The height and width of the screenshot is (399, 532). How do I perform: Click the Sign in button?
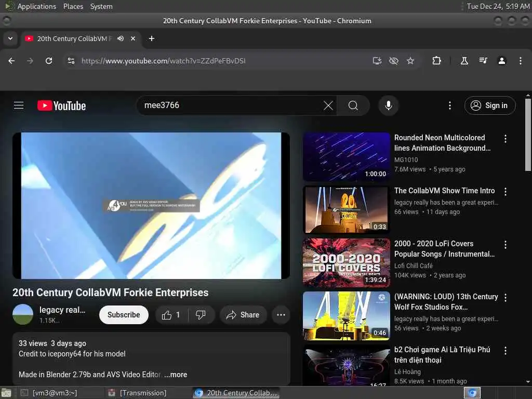point(490,105)
